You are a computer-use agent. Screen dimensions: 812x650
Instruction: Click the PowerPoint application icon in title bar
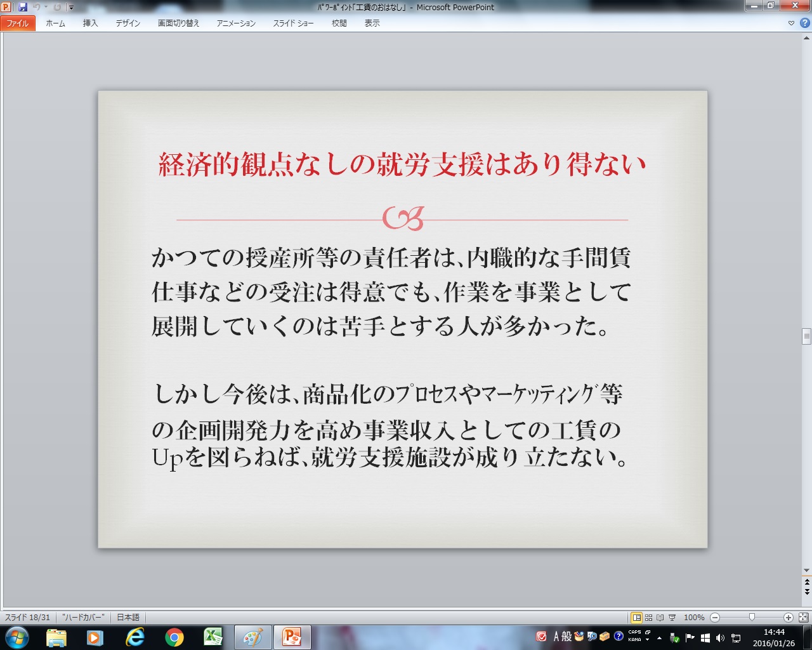tap(6, 7)
